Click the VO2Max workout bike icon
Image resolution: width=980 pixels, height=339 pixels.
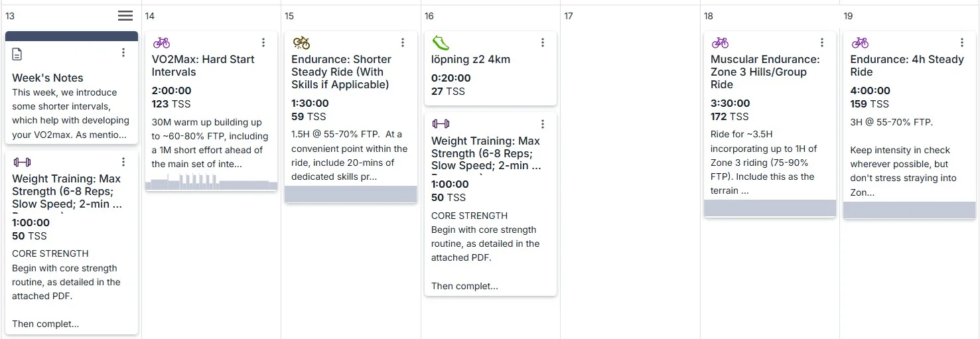click(161, 42)
